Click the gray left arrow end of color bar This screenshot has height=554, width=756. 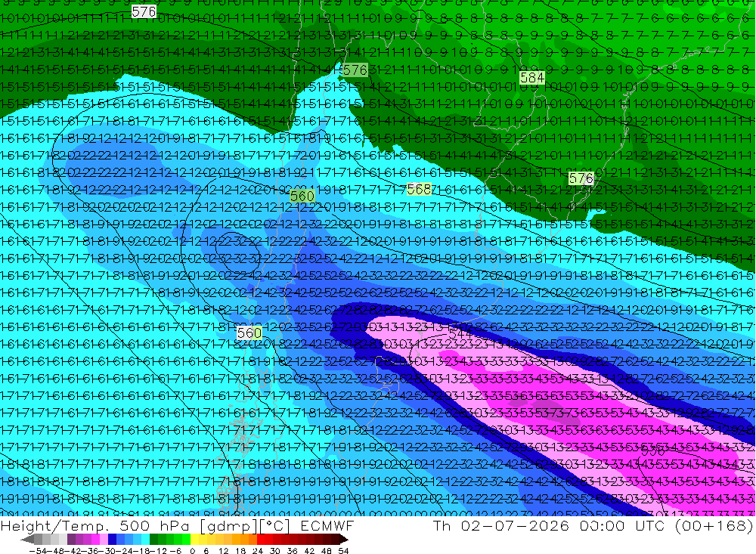tap(27, 539)
